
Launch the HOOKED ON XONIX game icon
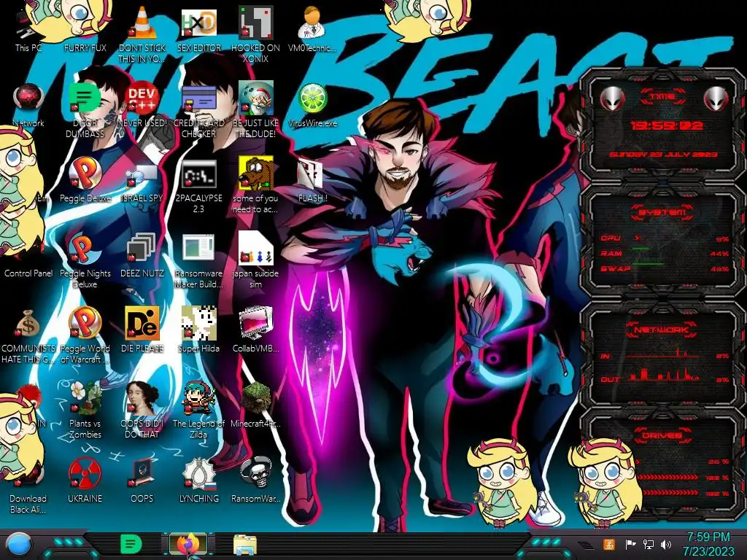coord(255,24)
